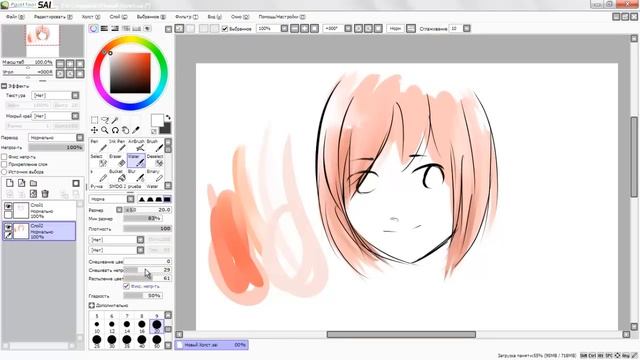Create a new layer folder
This screenshot has height=360, width=640.
point(33,183)
